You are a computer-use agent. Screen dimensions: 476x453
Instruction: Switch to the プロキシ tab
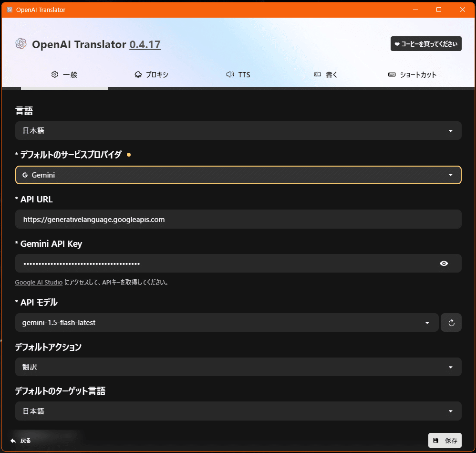point(151,74)
